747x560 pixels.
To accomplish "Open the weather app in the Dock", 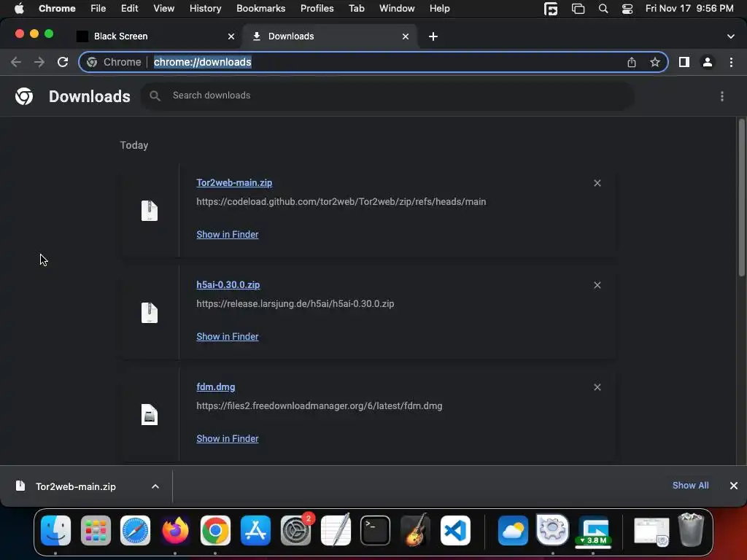I will [513, 530].
